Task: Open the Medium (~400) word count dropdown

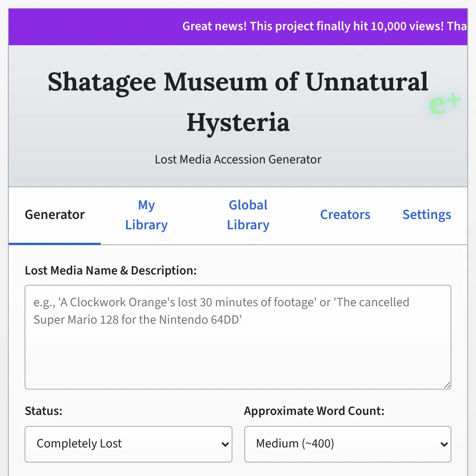Action: point(348,444)
